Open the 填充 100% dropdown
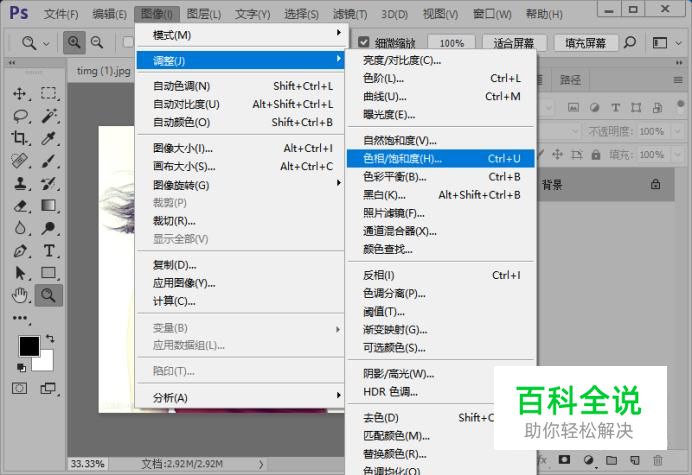This screenshot has width=692, height=475. pos(677,155)
